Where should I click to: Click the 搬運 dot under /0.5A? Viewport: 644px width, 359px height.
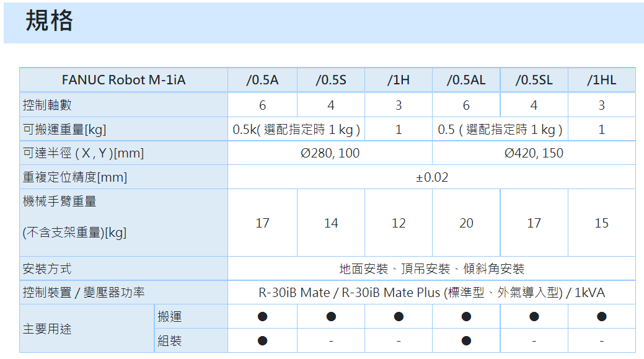(x=262, y=317)
